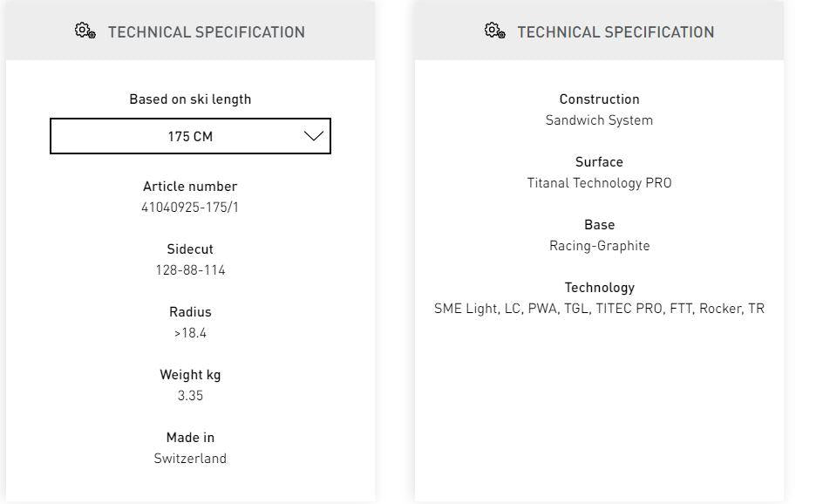Click the Weight kg label
The image size is (823, 504).
(x=190, y=375)
